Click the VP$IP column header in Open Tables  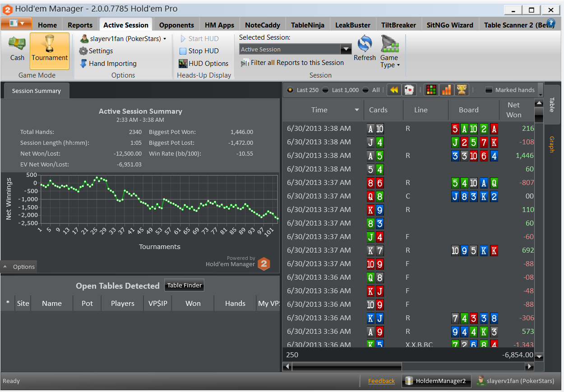(157, 303)
